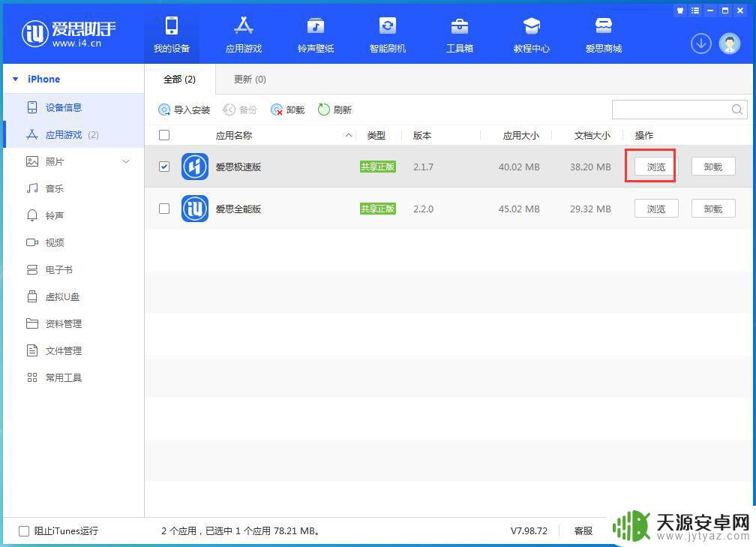The height and width of the screenshot is (547, 756).
Task: Sort by 版本 column header
Action: tap(421, 136)
